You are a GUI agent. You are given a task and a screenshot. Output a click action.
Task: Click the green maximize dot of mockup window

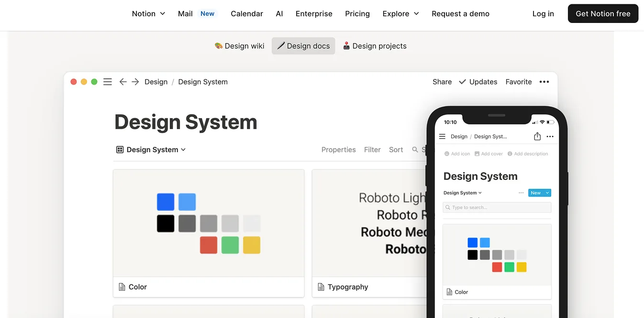pos(94,82)
